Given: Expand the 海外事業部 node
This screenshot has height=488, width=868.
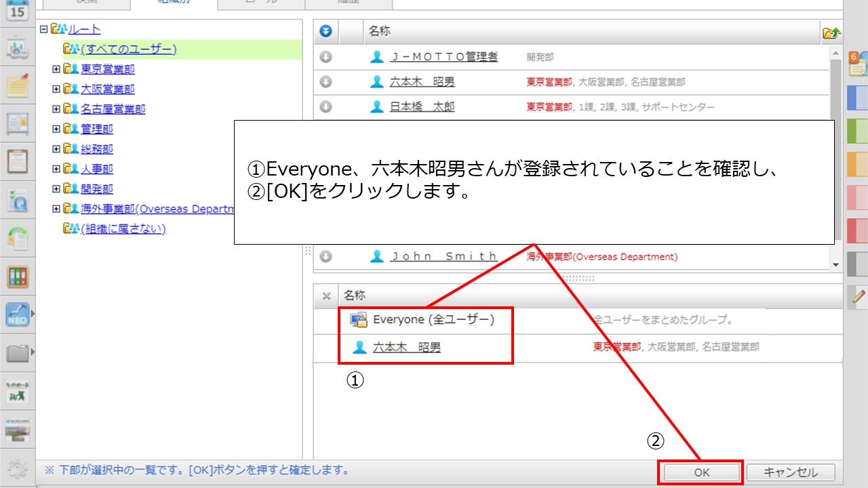Looking at the screenshot, I should (56, 209).
